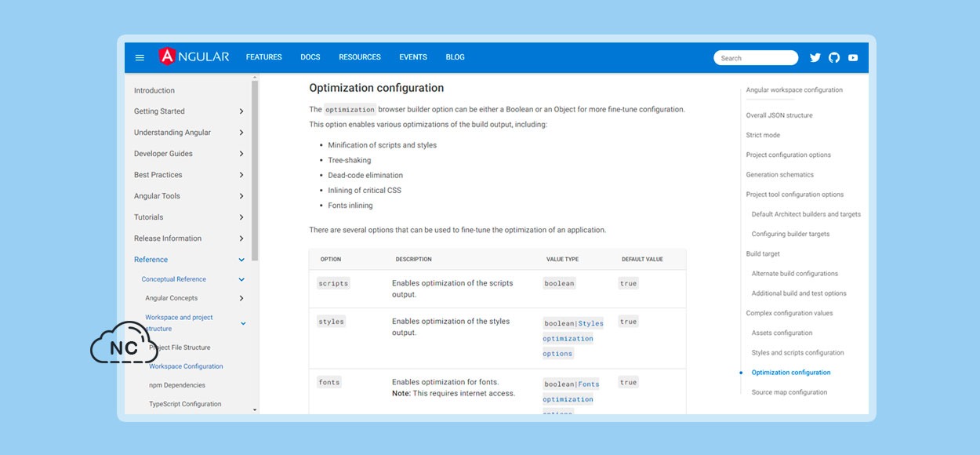Open the Events menu item
Screen dimensions: 980x455
tap(413, 57)
